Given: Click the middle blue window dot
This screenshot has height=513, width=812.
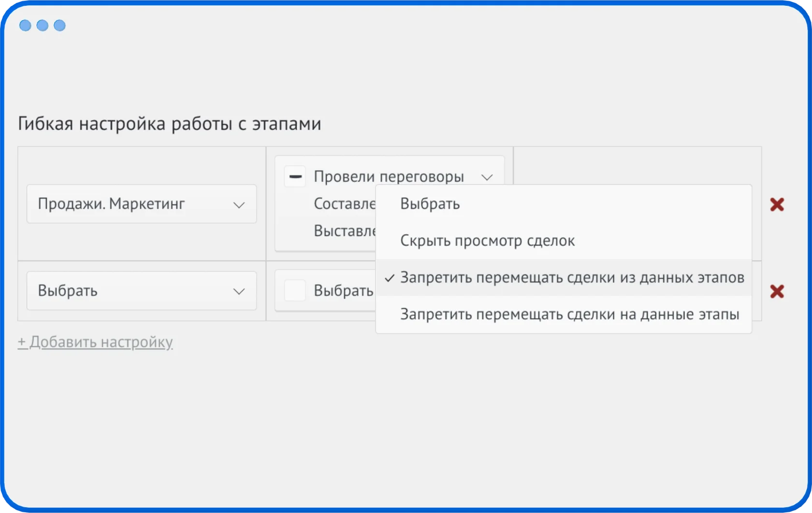Looking at the screenshot, I should tap(42, 26).
